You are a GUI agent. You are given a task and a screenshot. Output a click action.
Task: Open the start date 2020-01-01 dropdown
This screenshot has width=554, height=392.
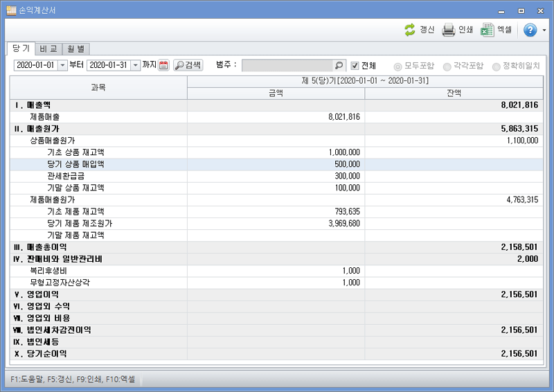[x=63, y=65]
